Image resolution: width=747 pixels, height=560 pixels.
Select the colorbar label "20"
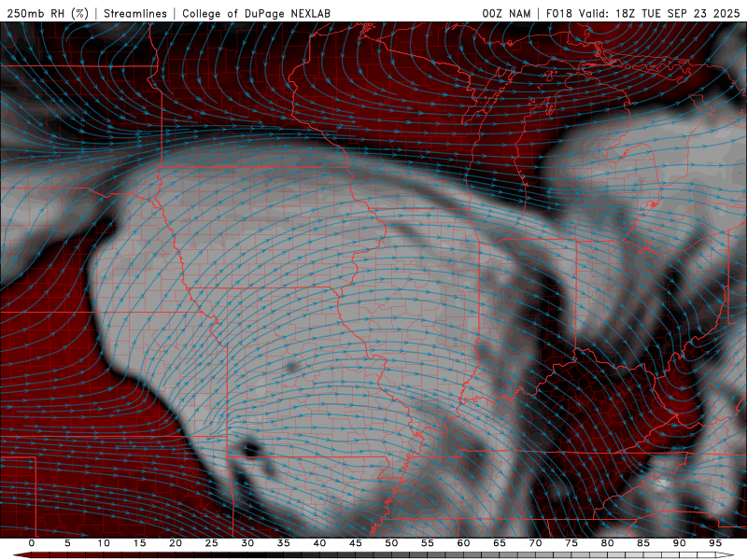click(176, 543)
